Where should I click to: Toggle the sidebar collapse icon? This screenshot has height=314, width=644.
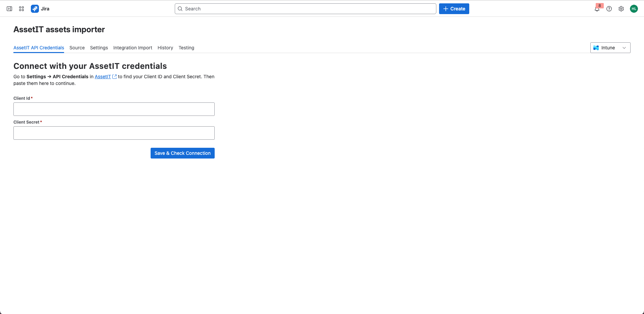tap(9, 9)
